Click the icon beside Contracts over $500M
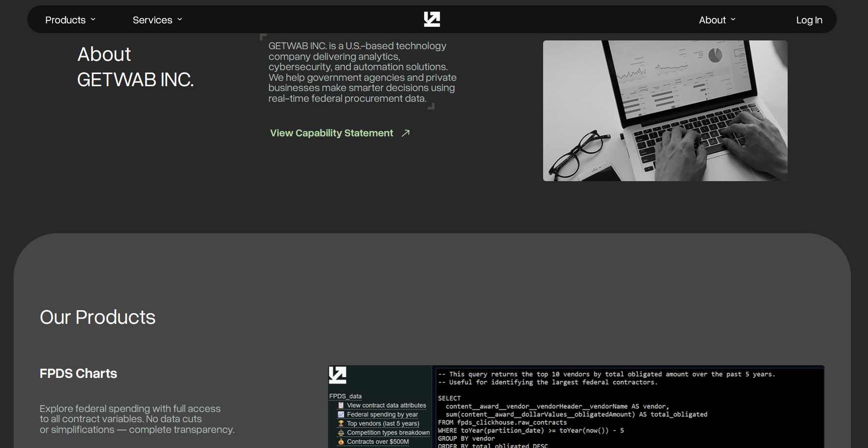The width and height of the screenshot is (868, 448). pos(341,442)
